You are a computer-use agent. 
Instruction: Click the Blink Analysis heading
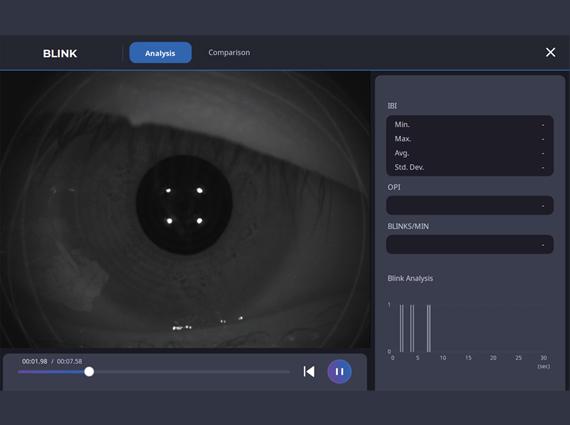click(410, 278)
